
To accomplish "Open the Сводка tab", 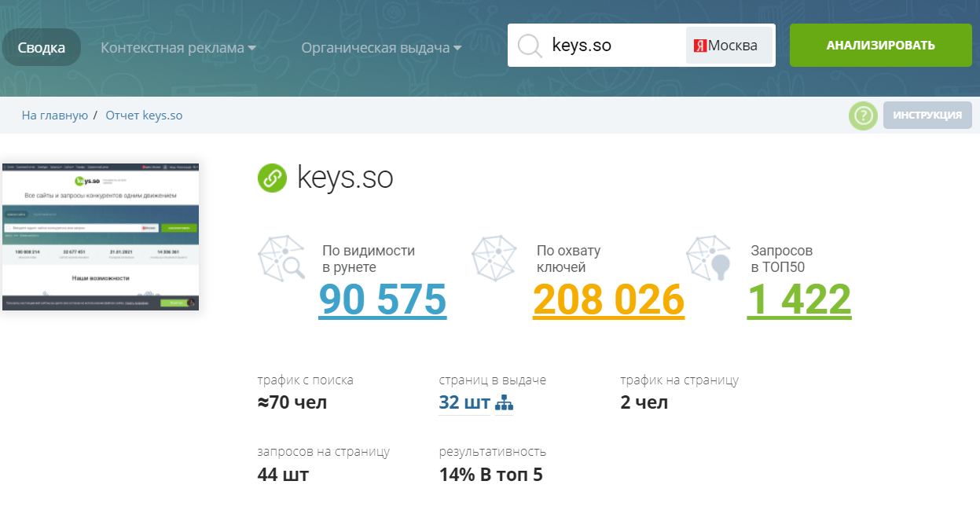I will (42, 47).
